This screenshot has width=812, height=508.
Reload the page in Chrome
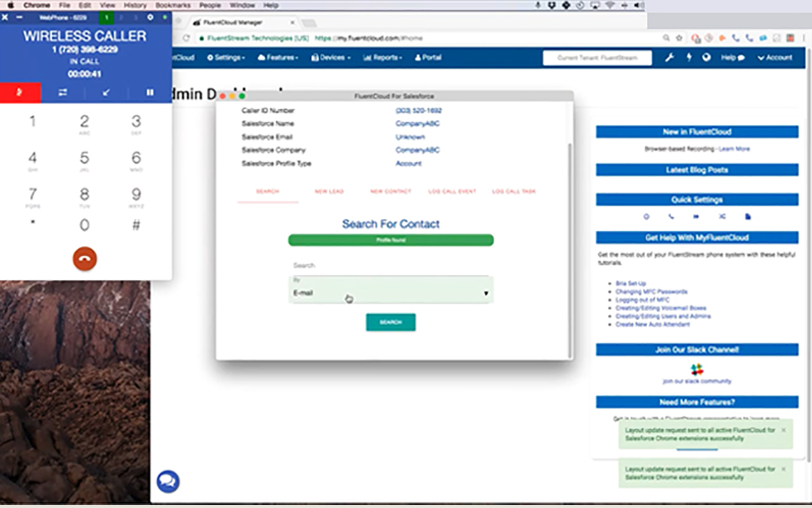click(186, 38)
